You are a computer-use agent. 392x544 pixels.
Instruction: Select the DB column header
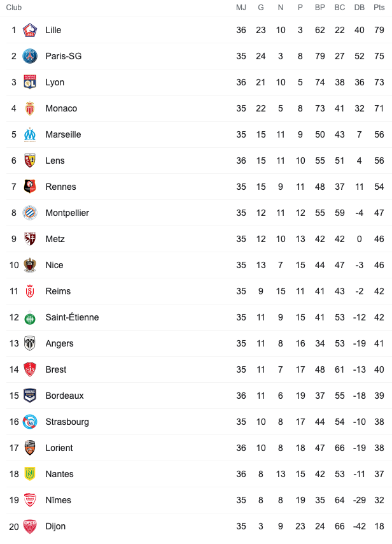[x=360, y=8]
